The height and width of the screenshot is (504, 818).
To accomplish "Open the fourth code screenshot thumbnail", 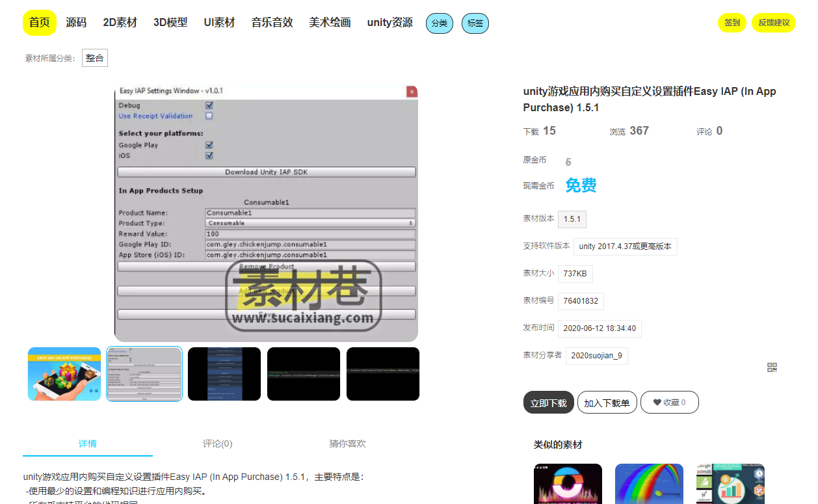I will pos(304,374).
